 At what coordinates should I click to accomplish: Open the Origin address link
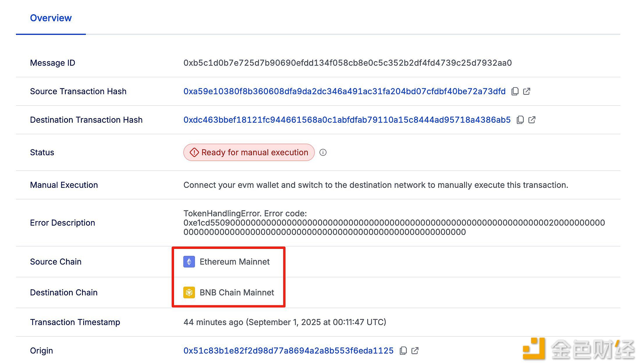click(288, 351)
